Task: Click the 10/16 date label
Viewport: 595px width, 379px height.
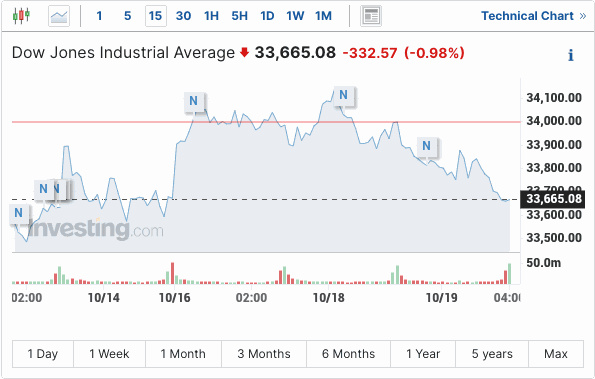Action: [x=175, y=298]
